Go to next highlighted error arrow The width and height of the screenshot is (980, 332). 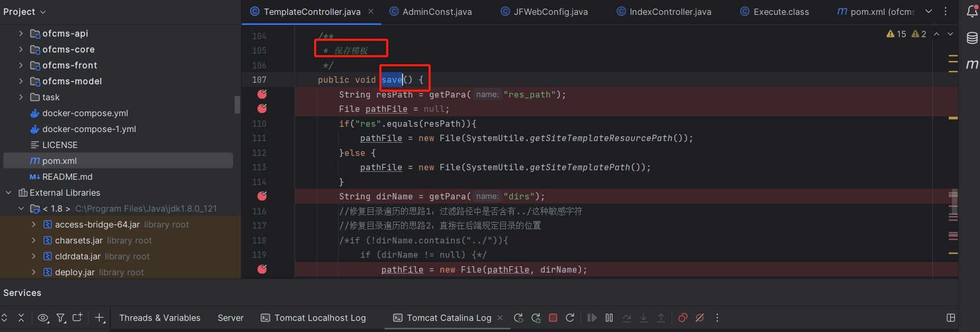pos(950,34)
